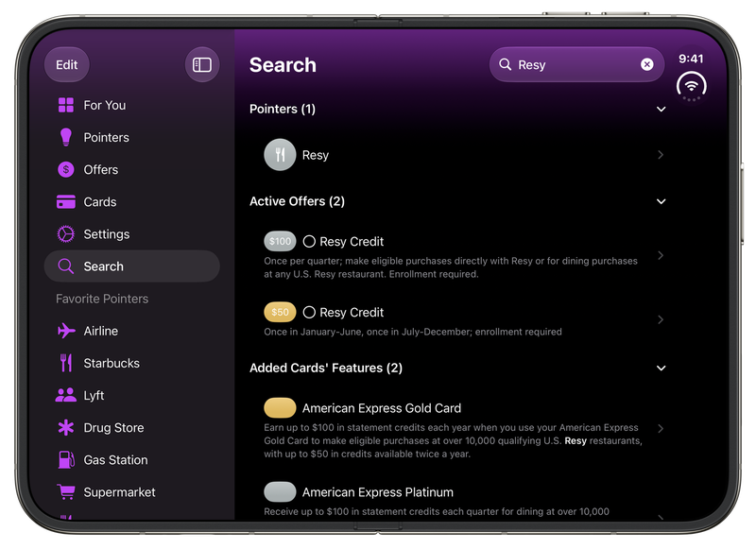This screenshot has width=756, height=549.
Task: Select the Pointers lightbulb icon
Action: tap(66, 137)
